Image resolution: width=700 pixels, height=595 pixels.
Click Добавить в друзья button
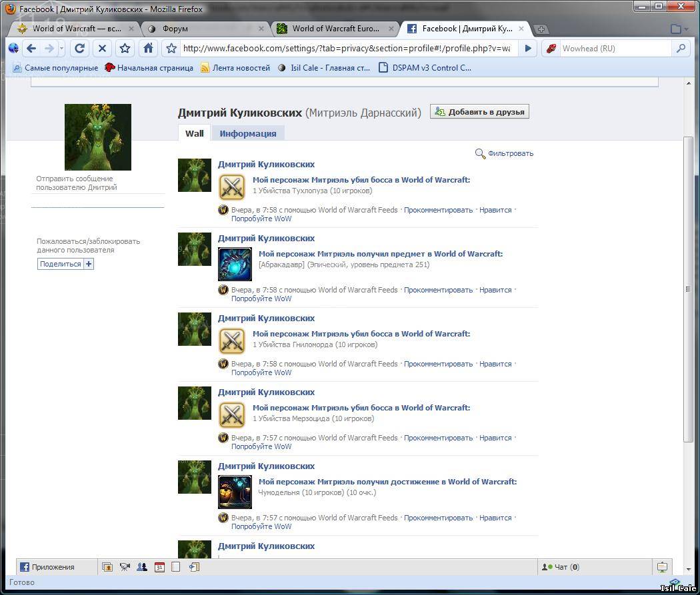click(479, 111)
